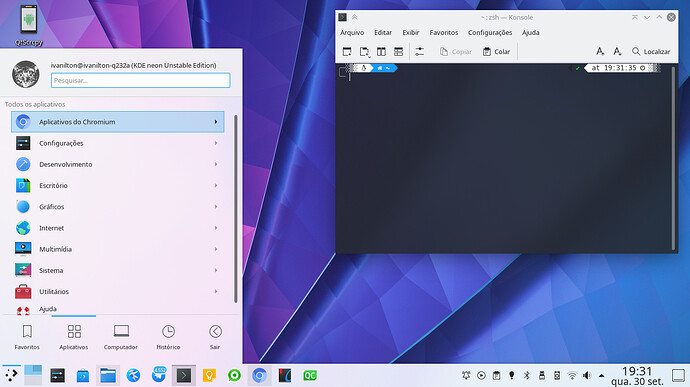Viewport: 690px width, 387px height.
Task: Click the Pesquisar search field
Action: tap(140, 81)
